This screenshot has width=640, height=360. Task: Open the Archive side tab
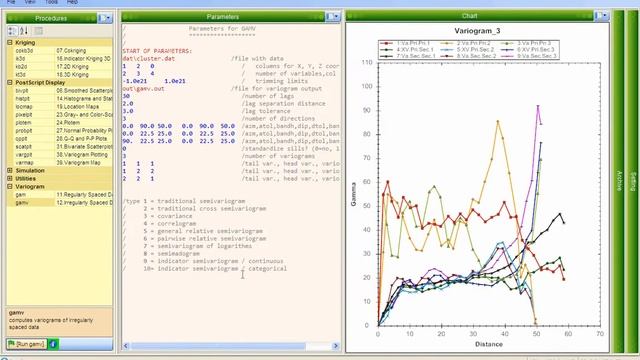[x=619, y=181]
